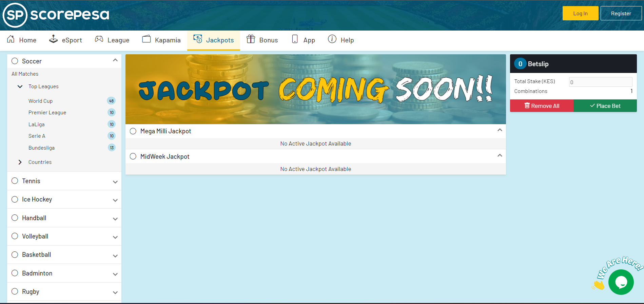Select the Mega Milli Jackpot radio button
The image size is (644, 304).
coord(133,131)
